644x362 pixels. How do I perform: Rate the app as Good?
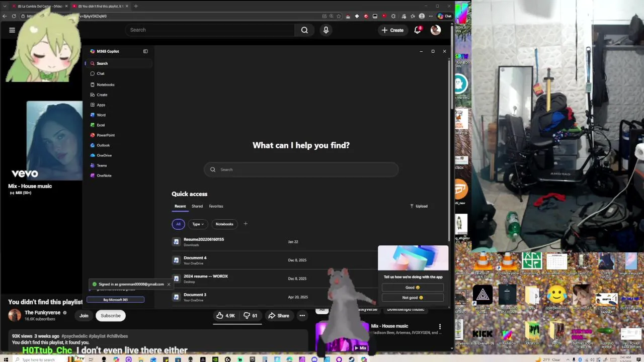(x=413, y=288)
